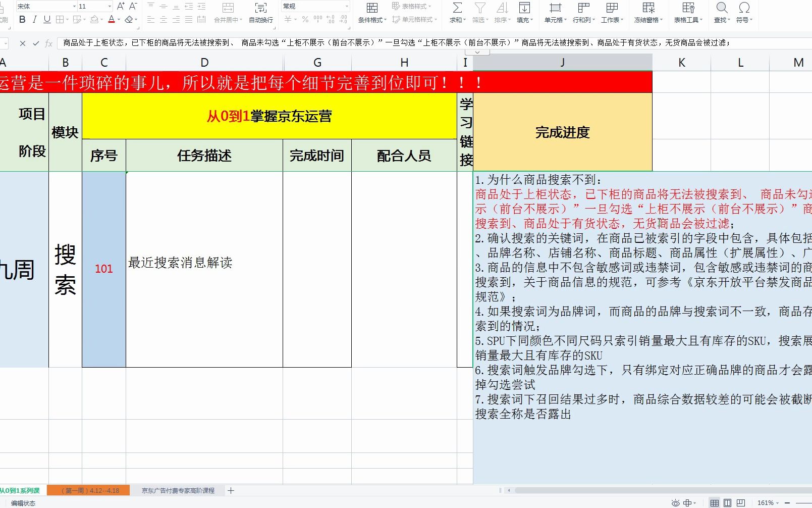Open the font name 宋体 dropdown
This screenshot has width=812, height=508.
click(74, 7)
